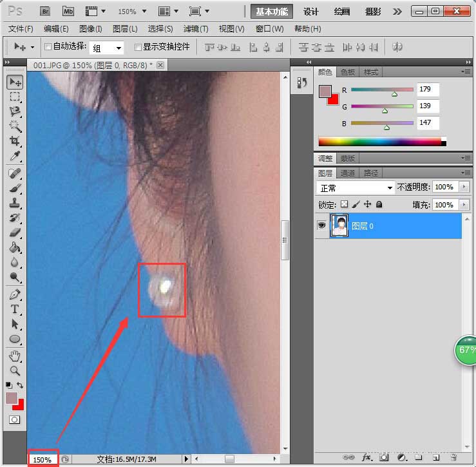Enable the 显示变换控件 checkbox
The height and width of the screenshot is (467, 476).
[x=137, y=47]
